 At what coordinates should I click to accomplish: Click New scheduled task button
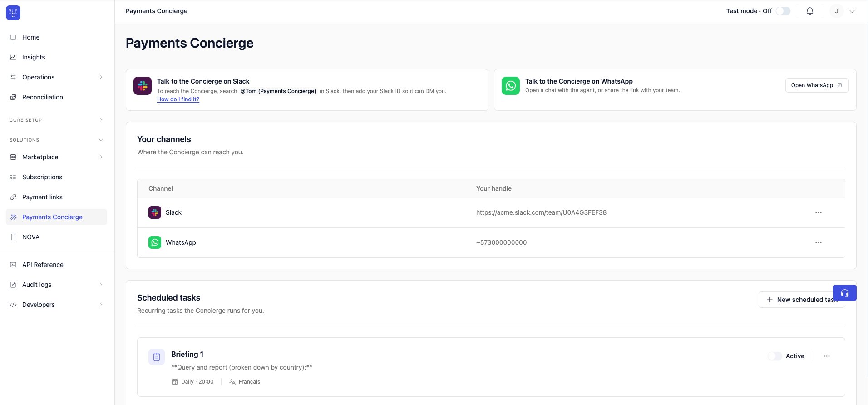pos(802,300)
